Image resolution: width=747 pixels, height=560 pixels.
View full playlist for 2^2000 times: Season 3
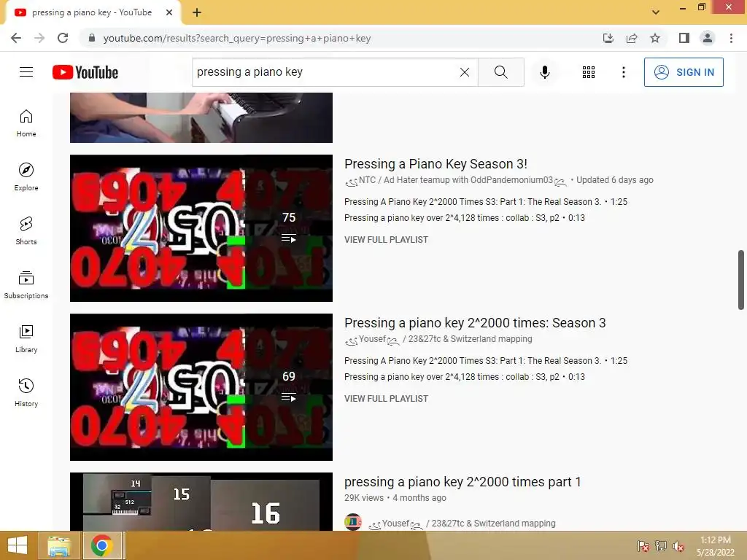[386, 399]
